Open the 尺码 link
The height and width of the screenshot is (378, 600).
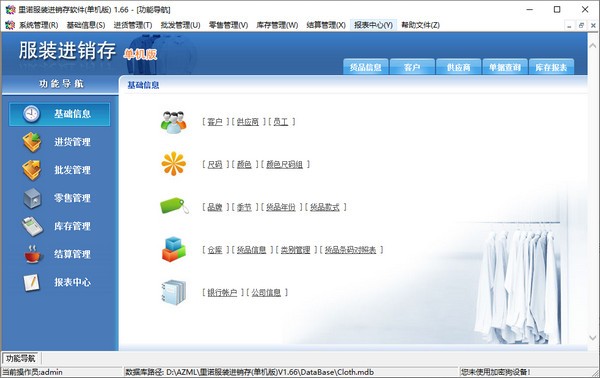215,165
